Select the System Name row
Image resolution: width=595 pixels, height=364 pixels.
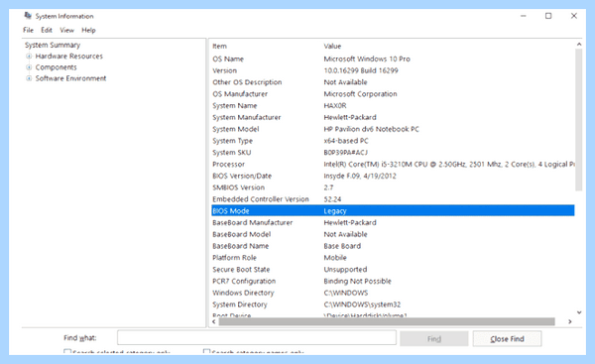click(393, 105)
